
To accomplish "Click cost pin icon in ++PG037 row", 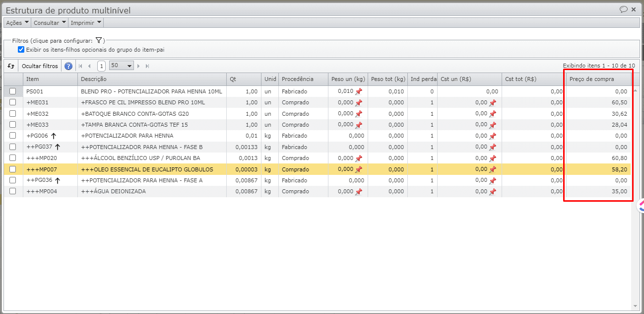I will pyautogui.click(x=493, y=147).
